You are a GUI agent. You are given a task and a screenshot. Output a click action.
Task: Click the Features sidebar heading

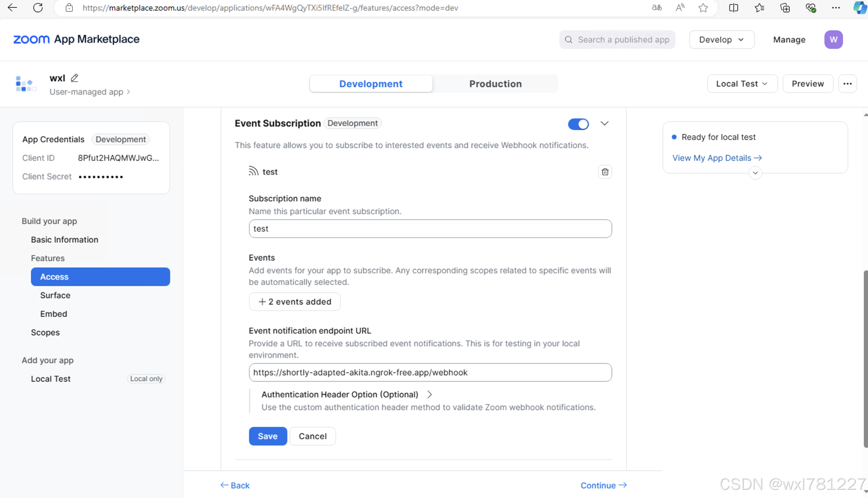[48, 258]
